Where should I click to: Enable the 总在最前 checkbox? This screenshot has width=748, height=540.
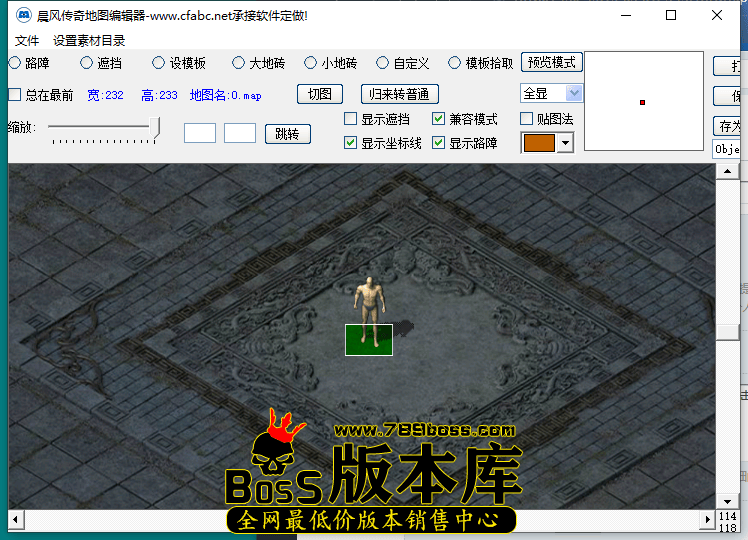pyautogui.click(x=15, y=95)
